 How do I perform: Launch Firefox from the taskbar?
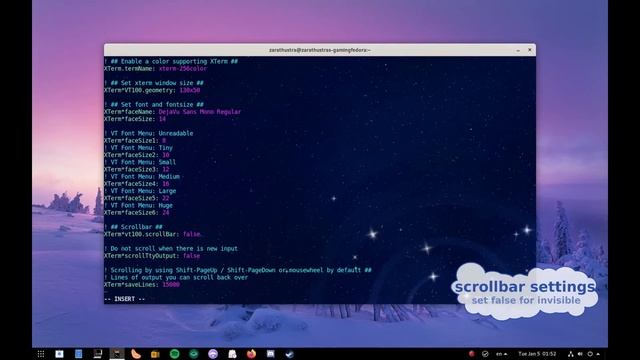251,354
